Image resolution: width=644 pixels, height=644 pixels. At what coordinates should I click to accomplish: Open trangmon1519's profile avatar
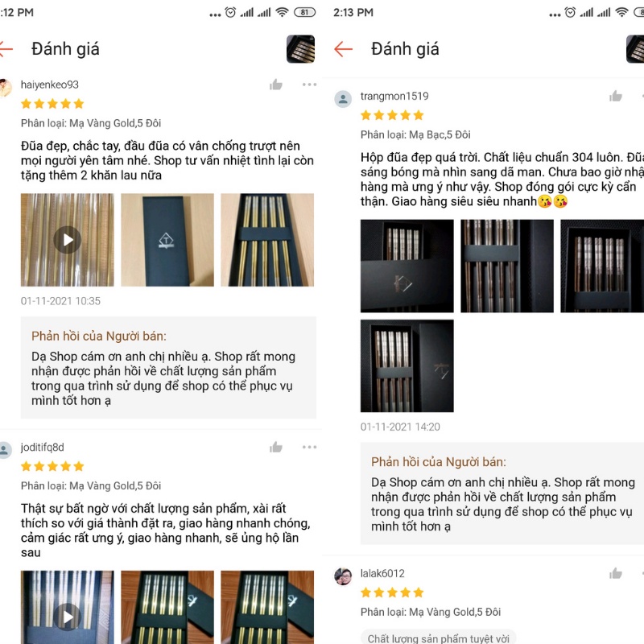pos(344,98)
